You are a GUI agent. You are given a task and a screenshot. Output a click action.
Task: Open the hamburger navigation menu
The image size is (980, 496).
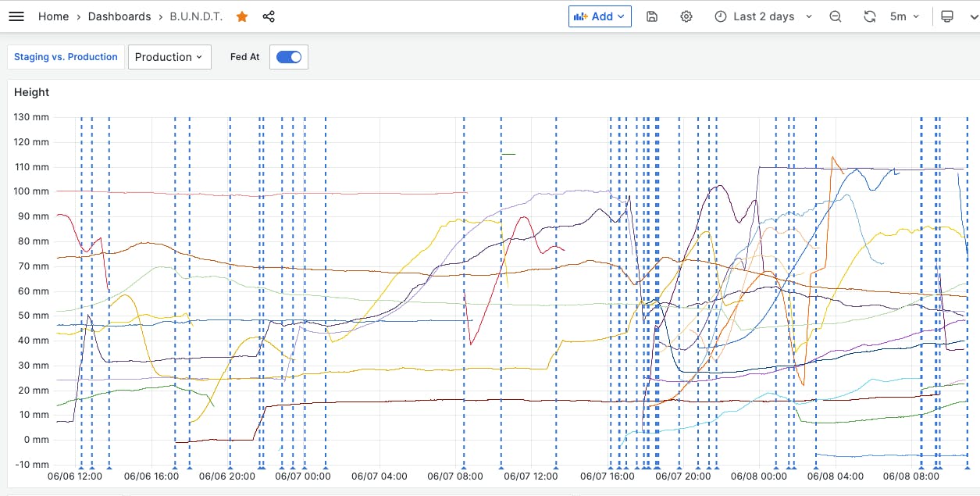coord(16,16)
